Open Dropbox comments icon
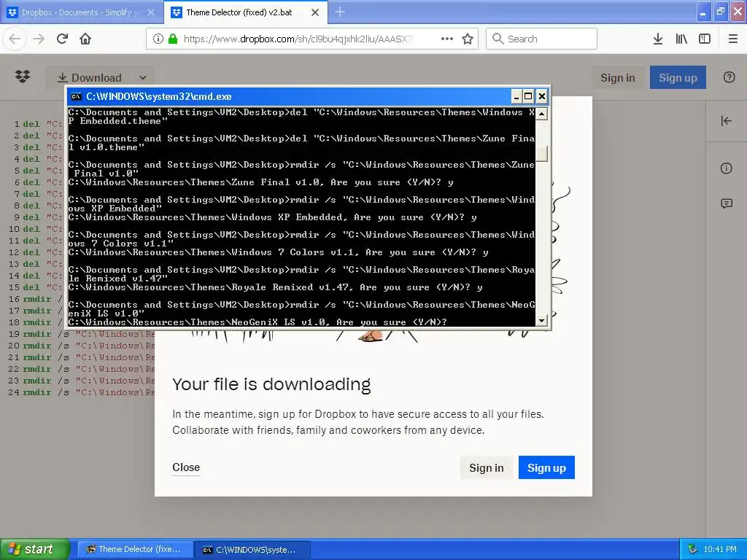 (x=726, y=204)
